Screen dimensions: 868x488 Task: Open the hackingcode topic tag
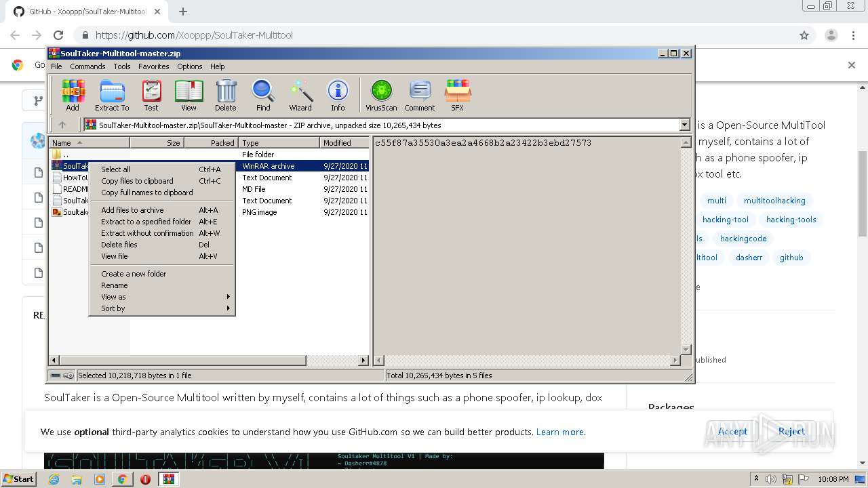(743, 239)
